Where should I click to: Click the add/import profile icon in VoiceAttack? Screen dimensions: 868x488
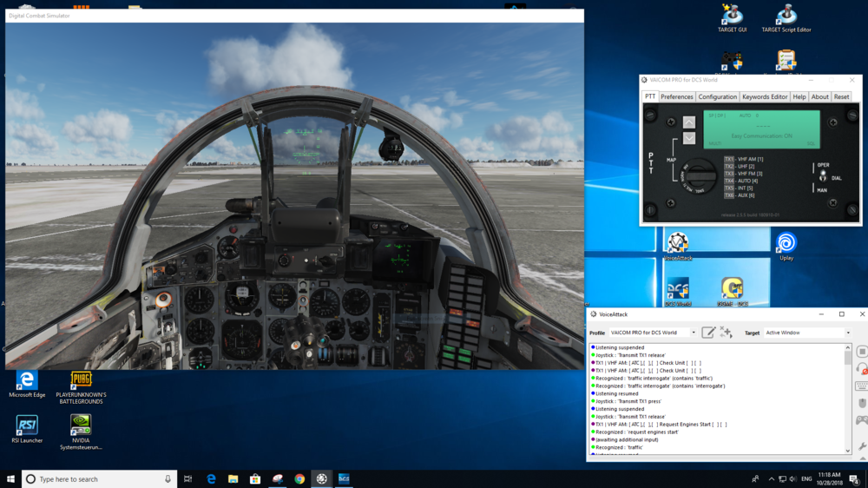pyautogui.click(x=726, y=333)
